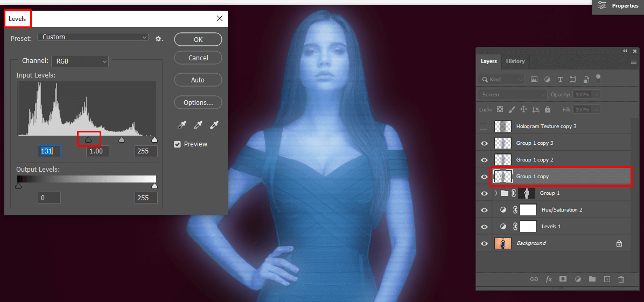
Task: Click OK in the Levels dialog
Action: (x=198, y=40)
